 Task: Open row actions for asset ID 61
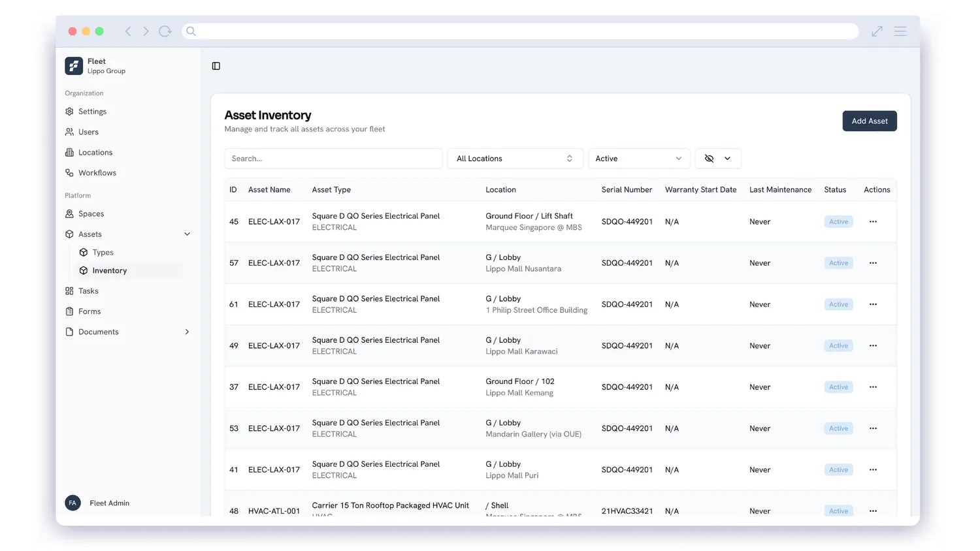tap(873, 304)
